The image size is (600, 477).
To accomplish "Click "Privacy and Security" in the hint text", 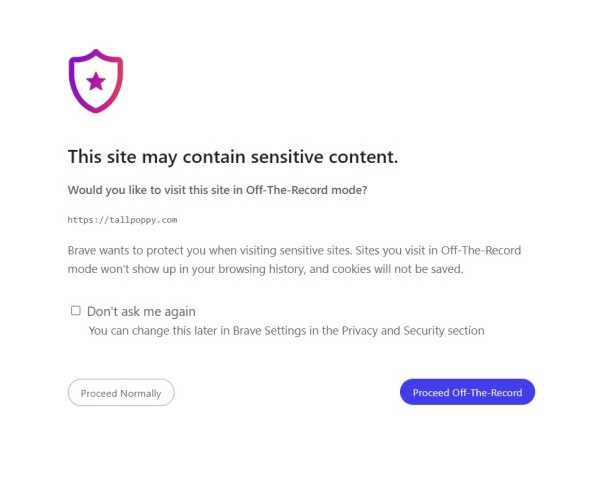I will pos(389,330).
